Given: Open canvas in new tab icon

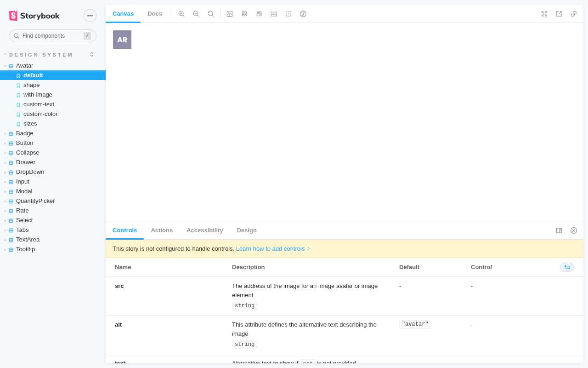Looking at the screenshot, I should point(559,14).
